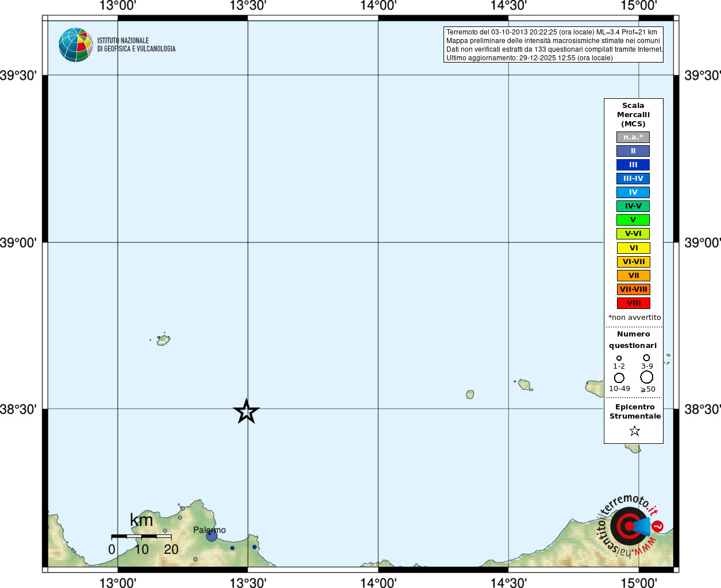Click the km scale bar
The image size is (721, 588).
pyautogui.click(x=141, y=536)
